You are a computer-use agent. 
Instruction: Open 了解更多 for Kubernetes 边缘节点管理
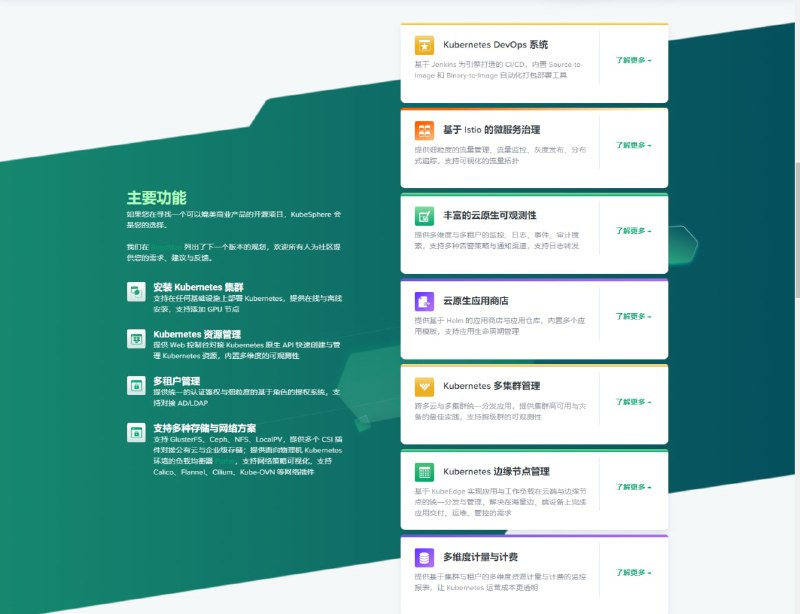[x=633, y=487]
